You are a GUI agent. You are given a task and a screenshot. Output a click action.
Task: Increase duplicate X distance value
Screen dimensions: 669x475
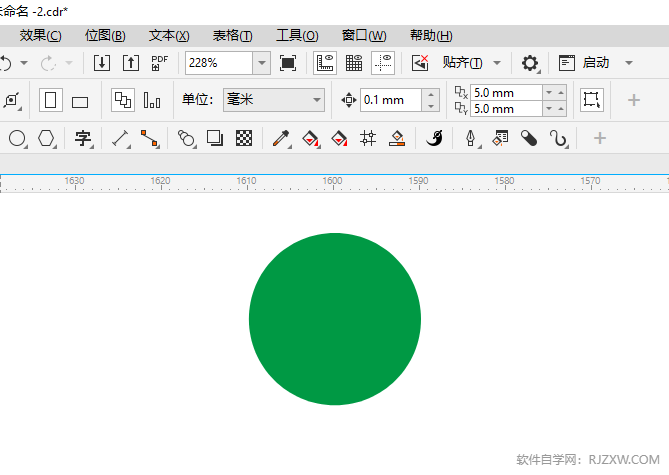(561, 93)
